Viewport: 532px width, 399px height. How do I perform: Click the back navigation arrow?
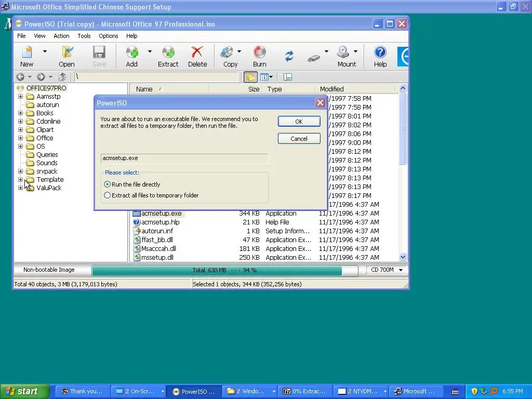click(20, 77)
